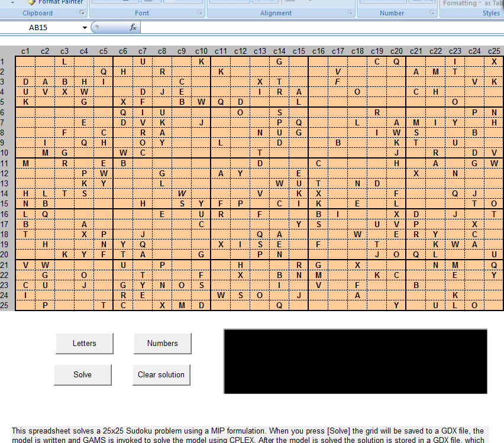Select italic F cell in row 3, column c17
The width and height of the screenshot is (504, 443).
[x=337, y=82]
